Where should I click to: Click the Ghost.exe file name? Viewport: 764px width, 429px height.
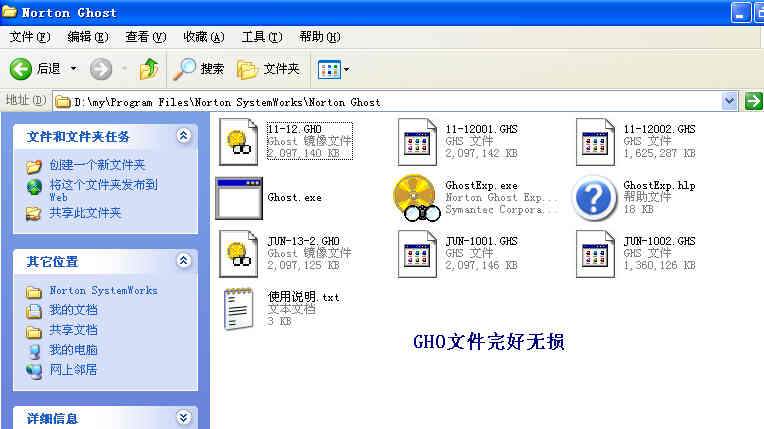(x=294, y=197)
